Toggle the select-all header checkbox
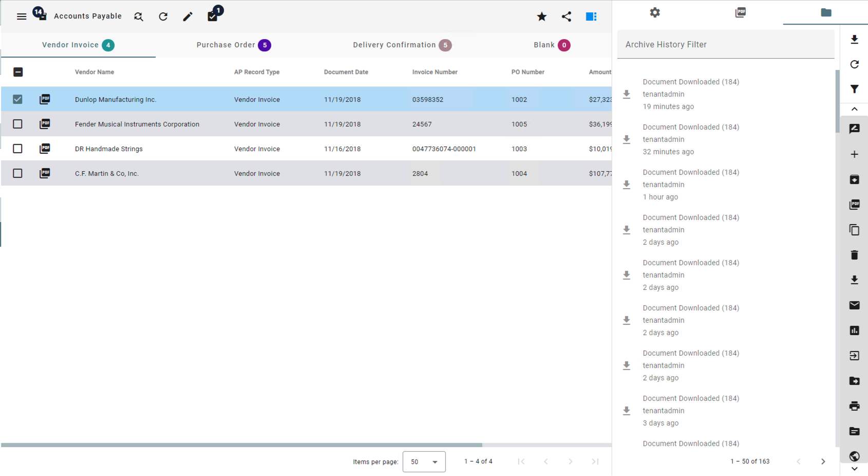This screenshot has height=476, width=868. click(17, 72)
